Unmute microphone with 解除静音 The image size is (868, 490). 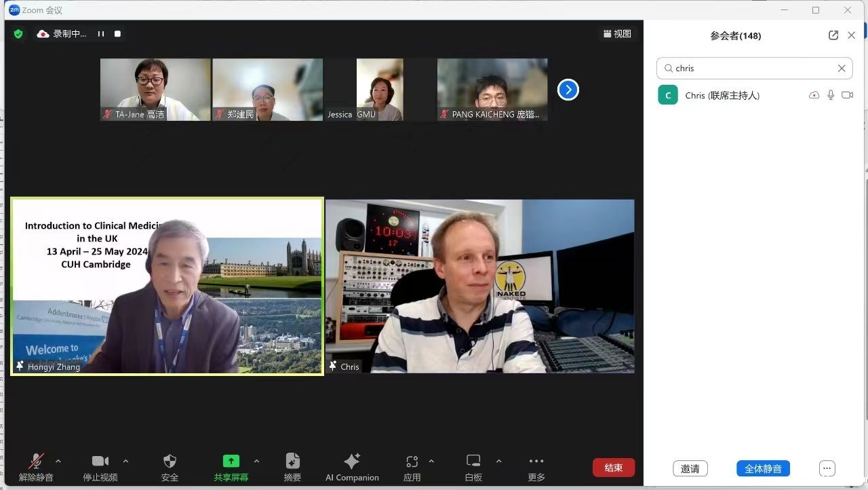tap(36, 462)
